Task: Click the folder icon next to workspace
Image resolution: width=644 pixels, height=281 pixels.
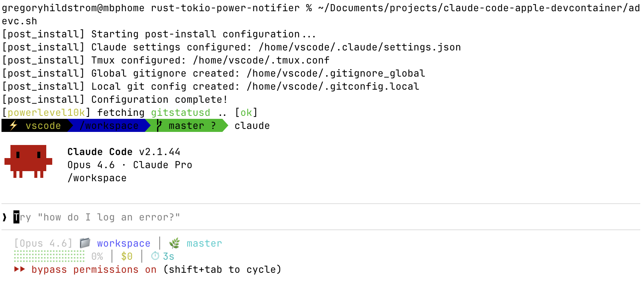Action: coord(85,243)
